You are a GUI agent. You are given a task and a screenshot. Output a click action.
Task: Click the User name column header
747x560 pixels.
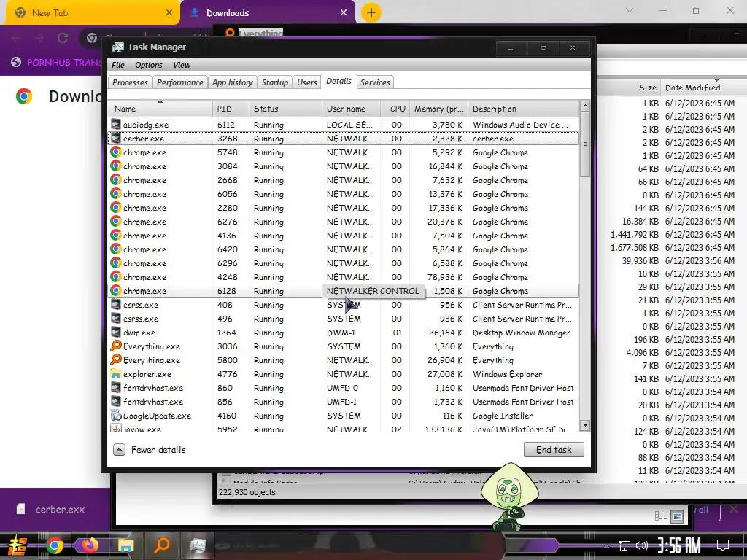point(352,109)
